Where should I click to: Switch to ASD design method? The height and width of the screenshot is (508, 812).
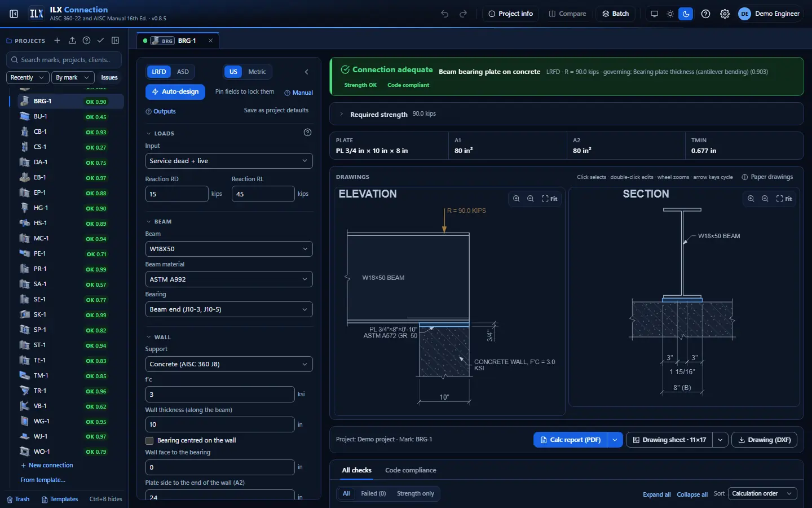click(183, 72)
